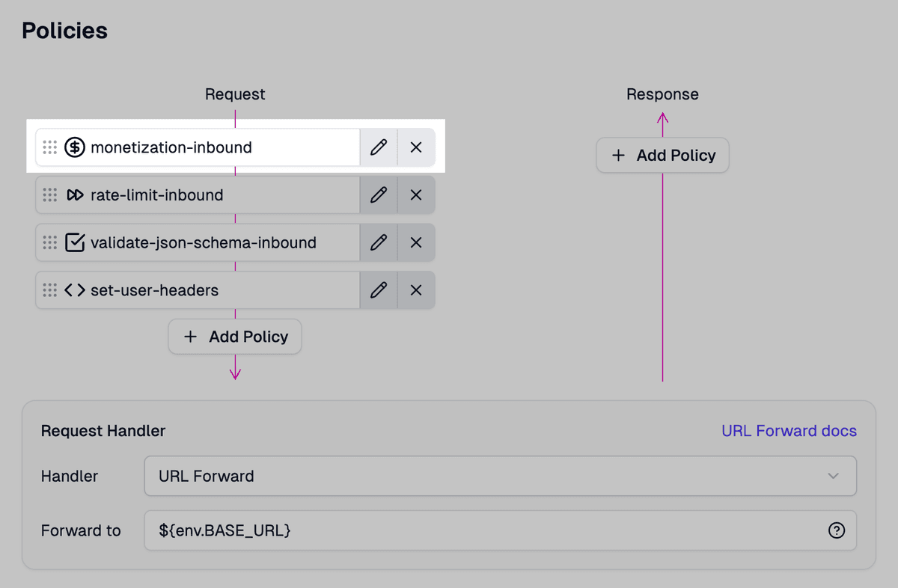Click the code brackets icon on set-user-headers
This screenshot has height=588, width=898.
75,290
